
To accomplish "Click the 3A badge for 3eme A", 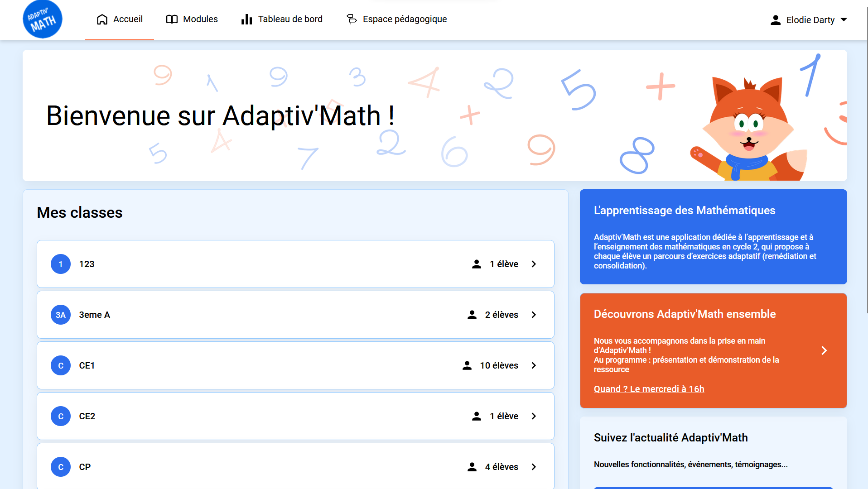I will (x=61, y=315).
